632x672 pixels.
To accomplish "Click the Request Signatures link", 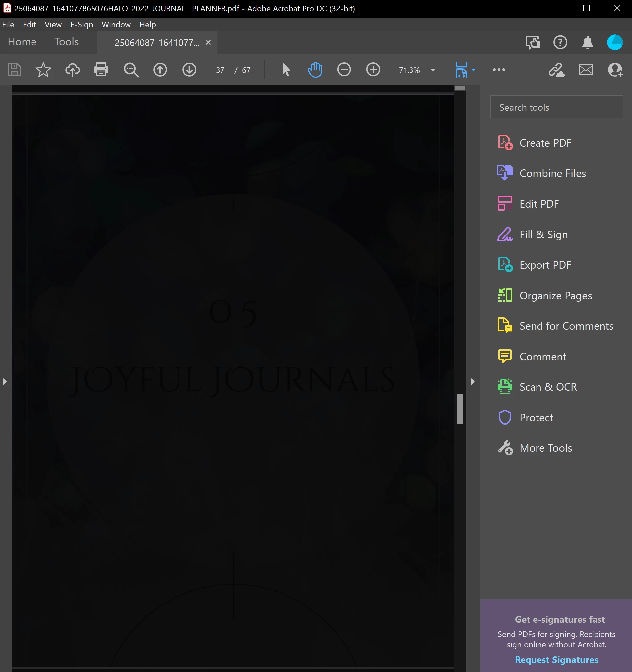I will coord(556,659).
